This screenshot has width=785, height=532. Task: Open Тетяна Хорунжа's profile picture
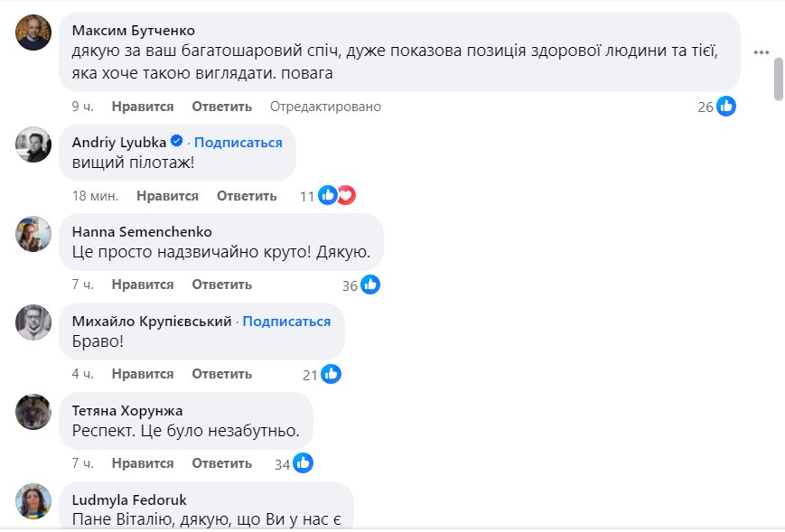[34, 412]
